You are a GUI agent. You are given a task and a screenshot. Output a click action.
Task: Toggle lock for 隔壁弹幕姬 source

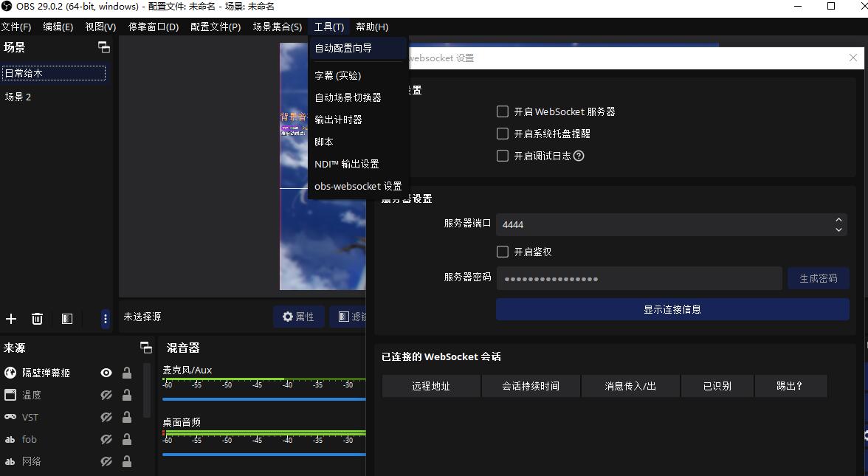pyautogui.click(x=127, y=373)
